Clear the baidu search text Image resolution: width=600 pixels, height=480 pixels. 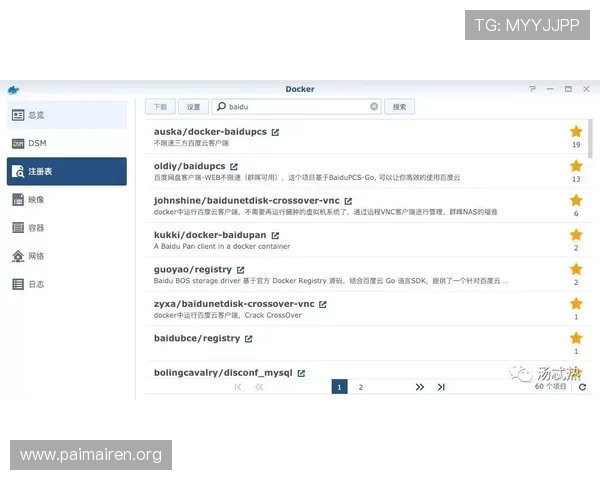(374, 106)
